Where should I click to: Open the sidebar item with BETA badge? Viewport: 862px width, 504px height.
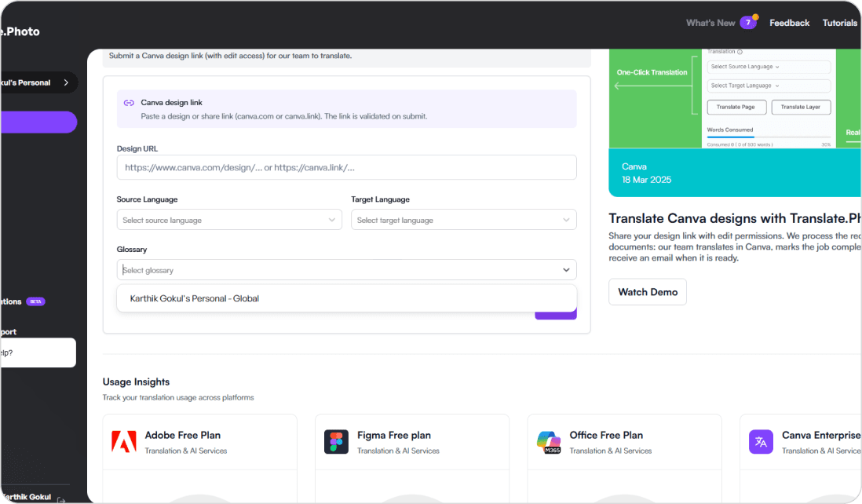[22, 301]
